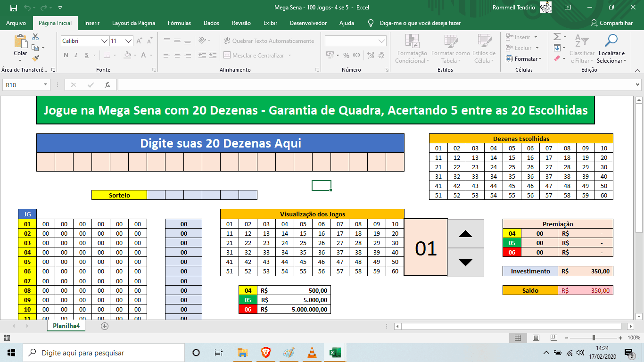Viewport: 644px width, 362px height.
Task: Toggle align text left
Action: (x=166, y=55)
